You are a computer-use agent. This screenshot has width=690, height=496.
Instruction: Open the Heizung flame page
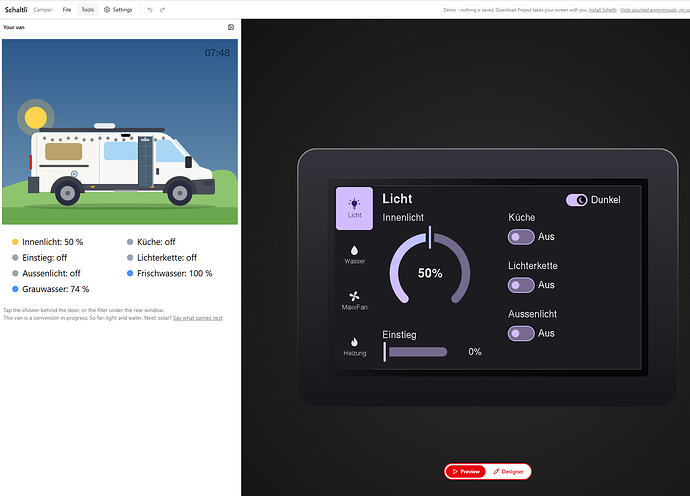click(x=354, y=347)
